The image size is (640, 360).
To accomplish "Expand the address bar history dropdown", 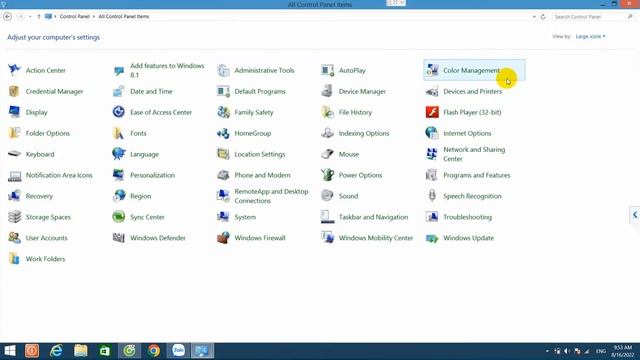I will pyautogui.click(x=534, y=17).
